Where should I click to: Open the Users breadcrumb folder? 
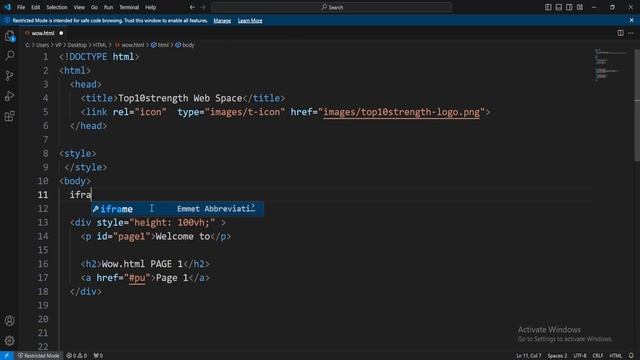click(42, 45)
